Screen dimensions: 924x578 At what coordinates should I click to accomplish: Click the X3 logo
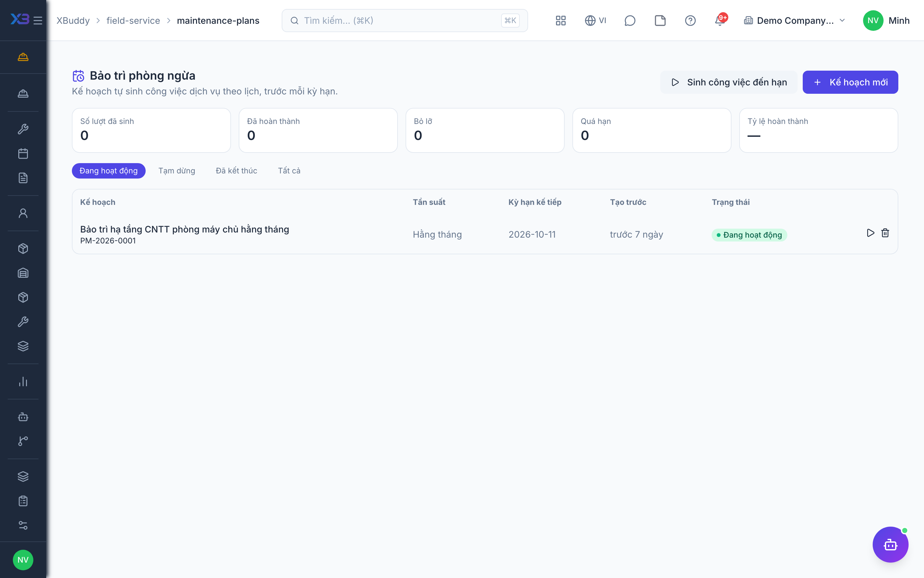pyautogui.click(x=20, y=19)
